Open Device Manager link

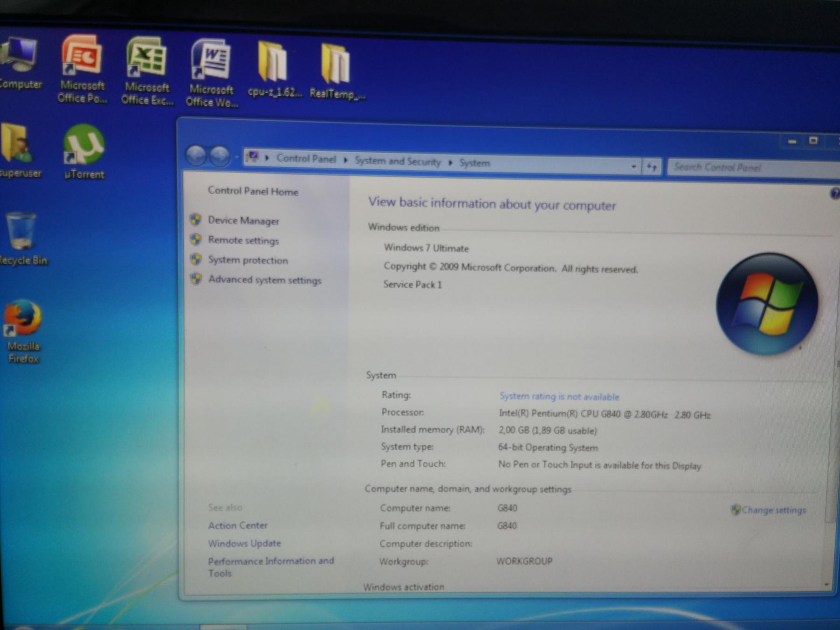[x=244, y=221]
